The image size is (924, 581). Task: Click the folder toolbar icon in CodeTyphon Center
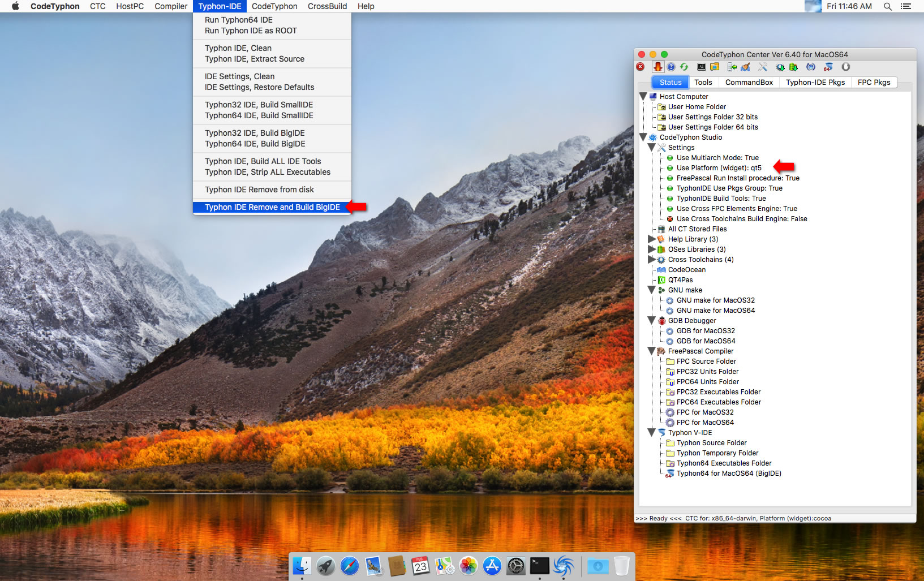click(x=715, y=67)
